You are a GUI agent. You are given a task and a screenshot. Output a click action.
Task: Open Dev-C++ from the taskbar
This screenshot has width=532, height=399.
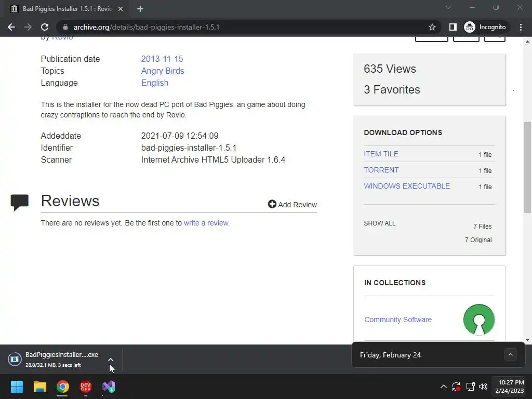[86, 387]
